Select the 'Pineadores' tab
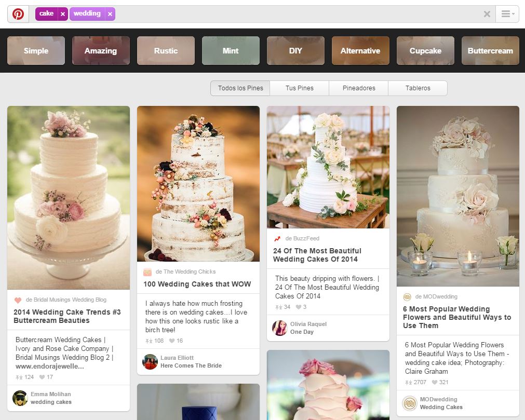This screenshot has width=525, height=420. [x=358, y=88]
